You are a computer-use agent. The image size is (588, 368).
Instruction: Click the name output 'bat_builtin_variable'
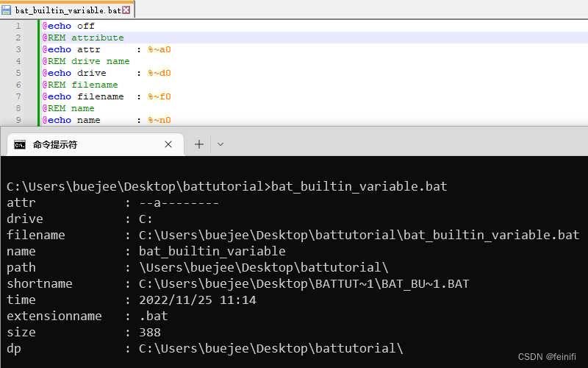pos(212,252)
